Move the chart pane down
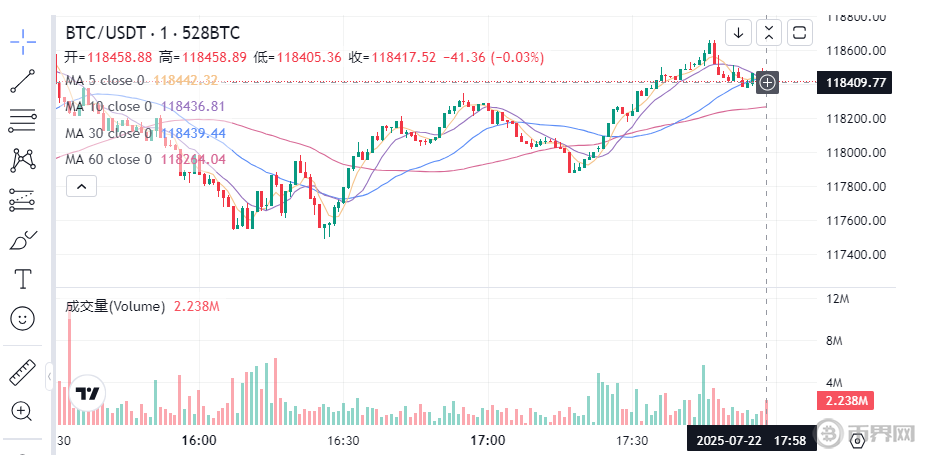The image size is (926, 461). tap(738, 32)
